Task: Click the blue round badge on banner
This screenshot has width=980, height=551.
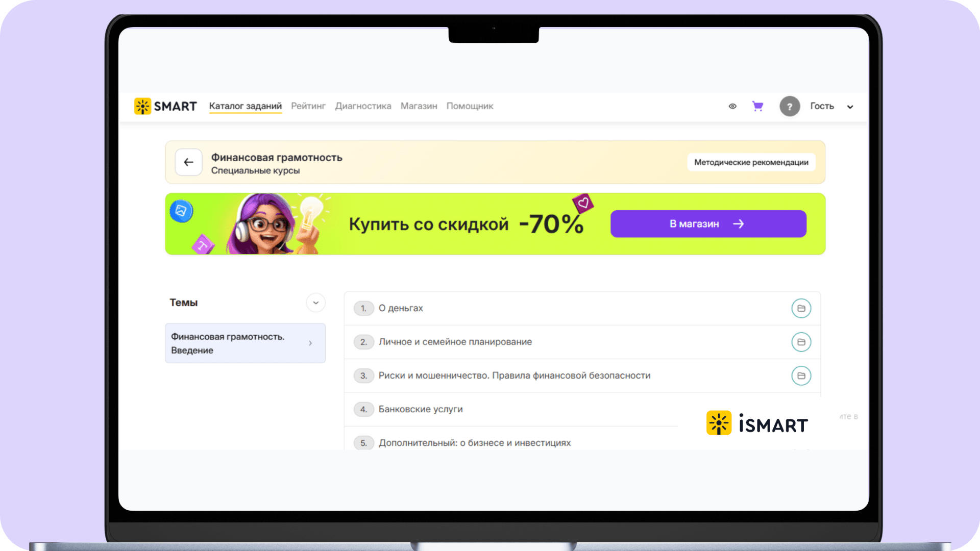Action: point(181,211)
